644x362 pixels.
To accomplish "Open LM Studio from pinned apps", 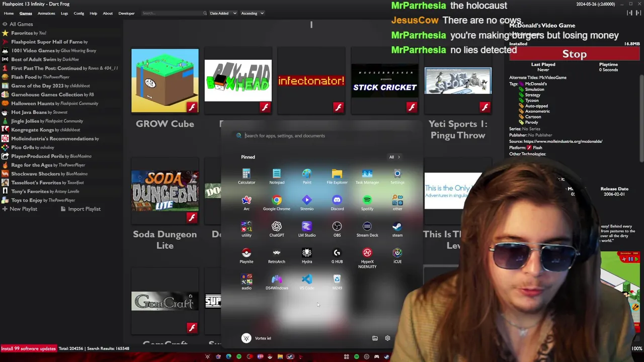I will click(x=307, y=229).
